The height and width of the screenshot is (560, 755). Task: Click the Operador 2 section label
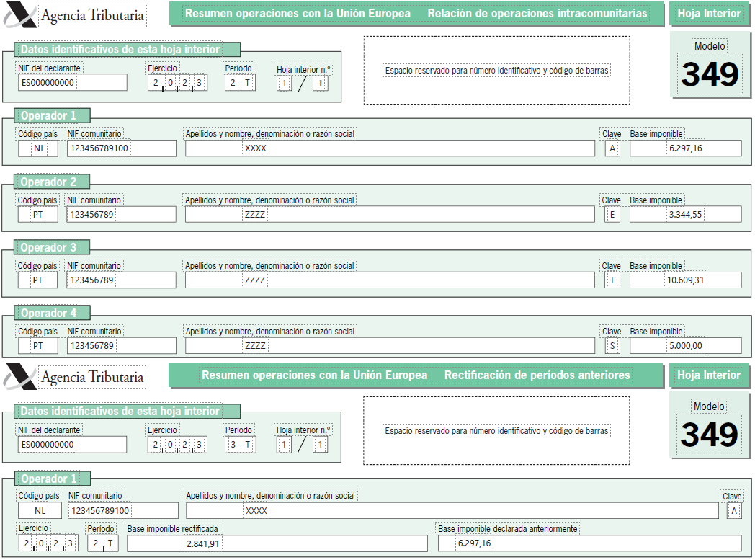click(48, 182)
